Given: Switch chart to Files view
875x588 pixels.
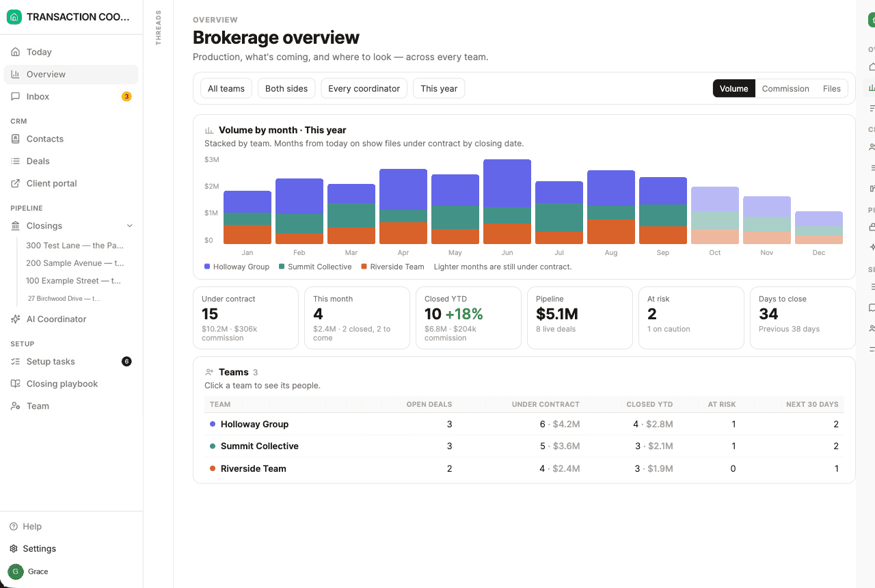Looking at the screenshot, I should click(832, 88).
